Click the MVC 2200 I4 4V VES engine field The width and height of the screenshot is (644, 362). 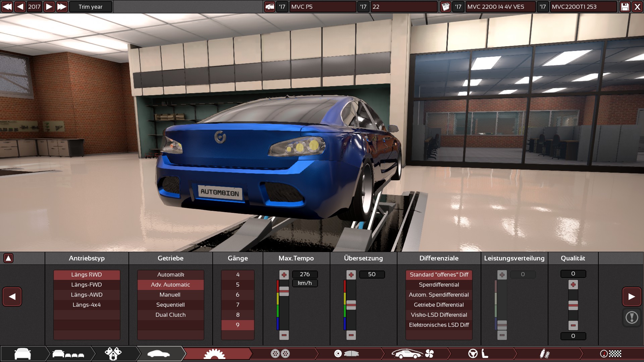(x=500, y=7)
